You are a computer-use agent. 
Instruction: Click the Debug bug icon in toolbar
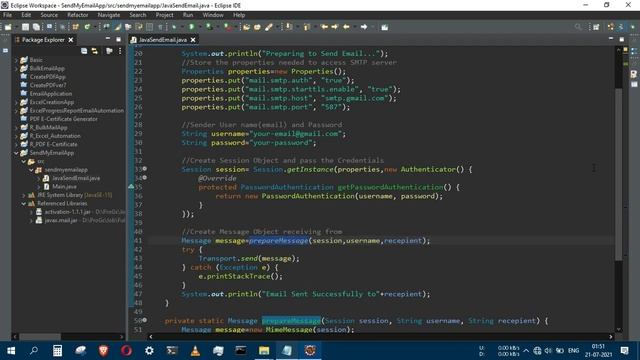click(x=174, y=27)
